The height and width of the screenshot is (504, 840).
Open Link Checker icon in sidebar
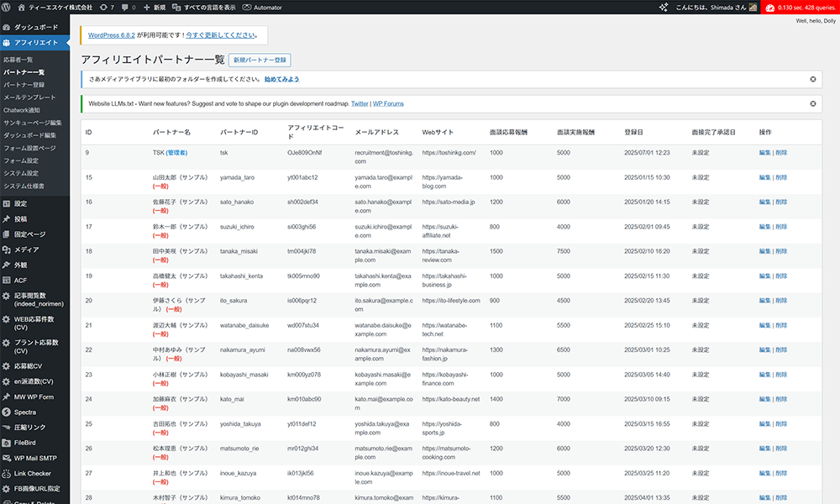click(7, 474)
